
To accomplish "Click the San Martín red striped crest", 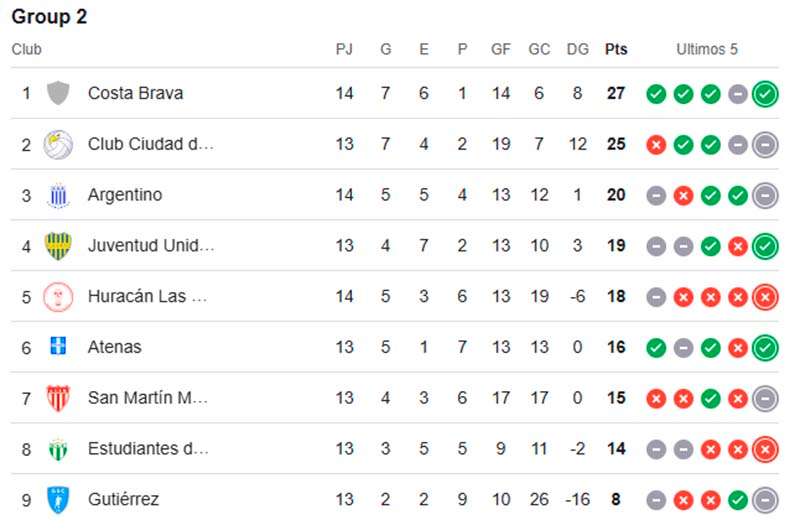I will 58,398.
